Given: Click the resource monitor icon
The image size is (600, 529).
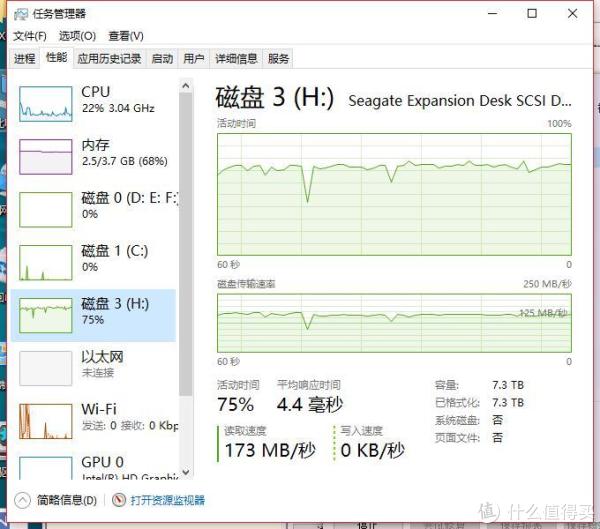Looking at the screenshot, I should (x=119, y=500).
